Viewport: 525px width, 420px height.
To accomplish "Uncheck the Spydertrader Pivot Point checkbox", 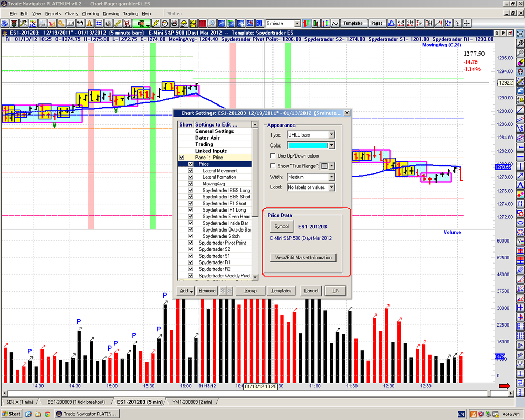I will tap(191, 243).
